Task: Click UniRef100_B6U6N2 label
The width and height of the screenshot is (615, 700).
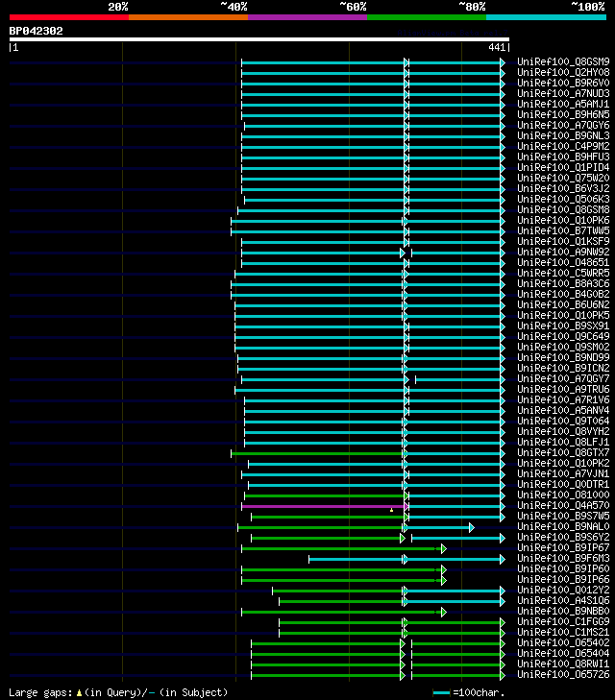Action: pos(563,305)
